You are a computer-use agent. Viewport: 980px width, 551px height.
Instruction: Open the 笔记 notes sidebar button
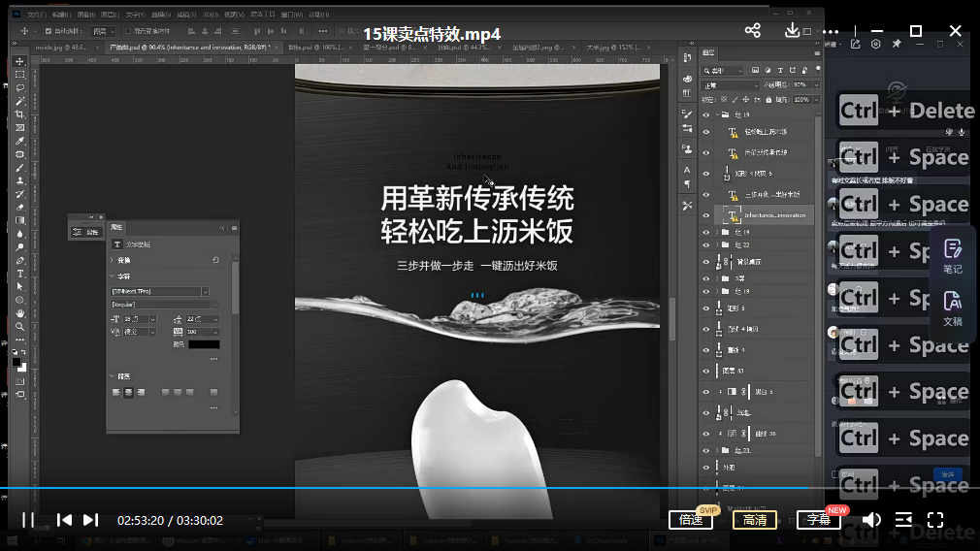click(953, 256)
